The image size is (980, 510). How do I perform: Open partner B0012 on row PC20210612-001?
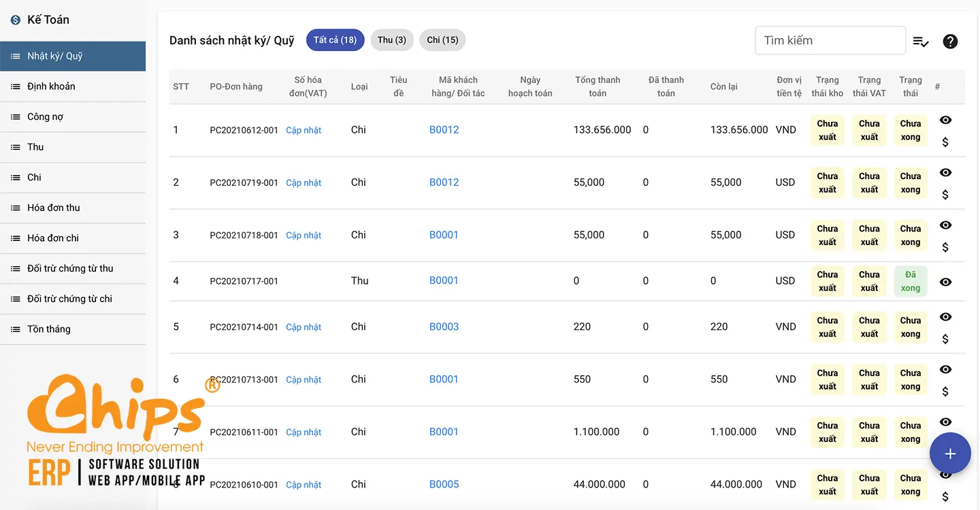click(x=444, y=129)
